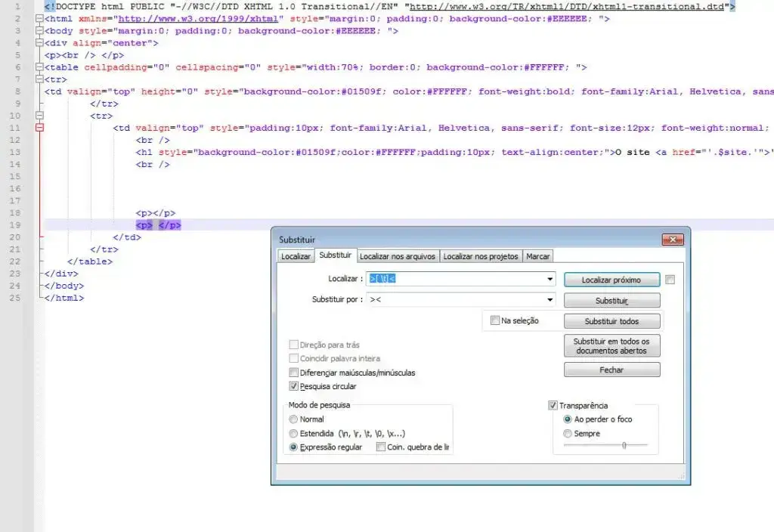Switch to the Localizar tab

click(x=296, y=256)
